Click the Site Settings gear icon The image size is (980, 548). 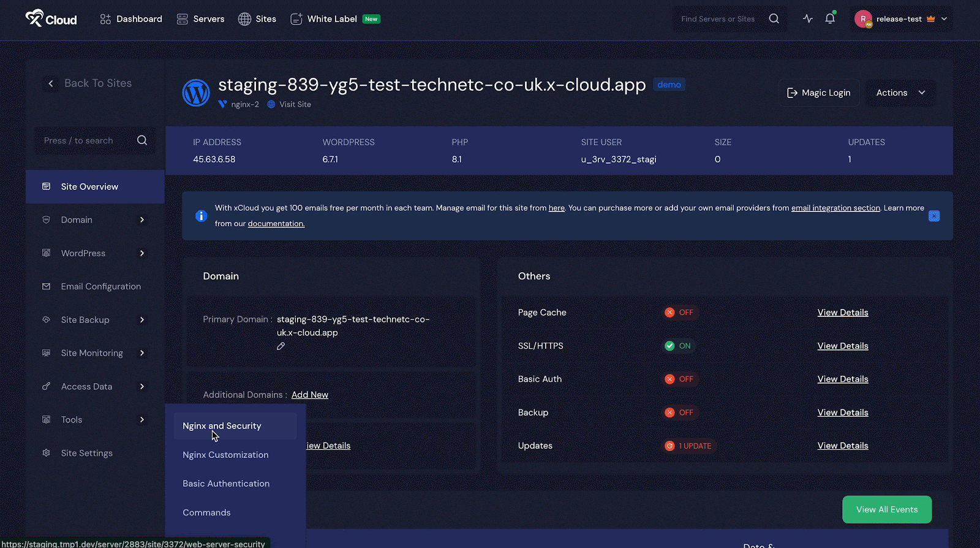pyautogui.click(x=46, y=453)
